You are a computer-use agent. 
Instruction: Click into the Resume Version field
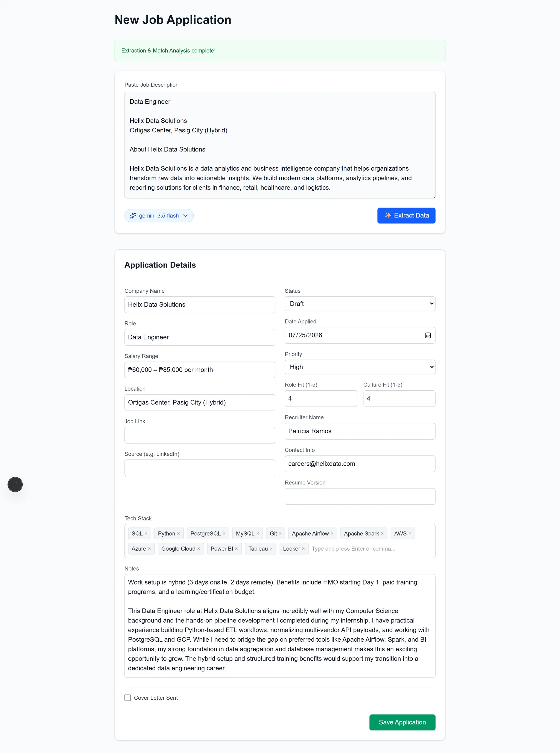360,496
